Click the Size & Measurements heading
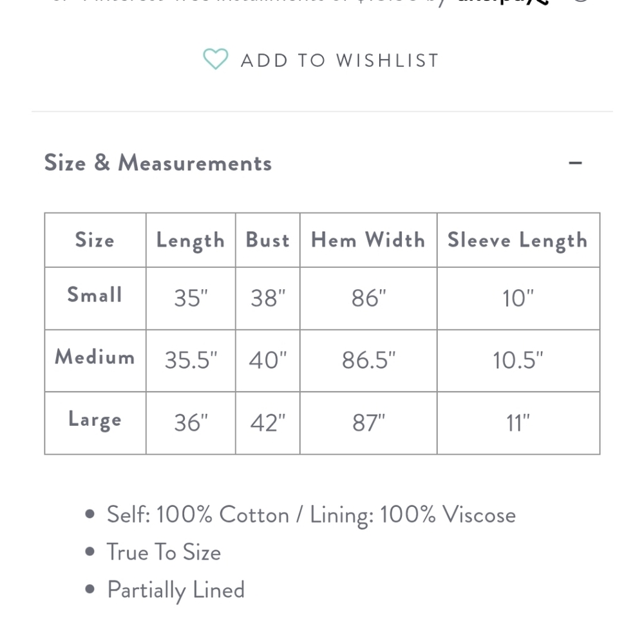 [158, 163]
